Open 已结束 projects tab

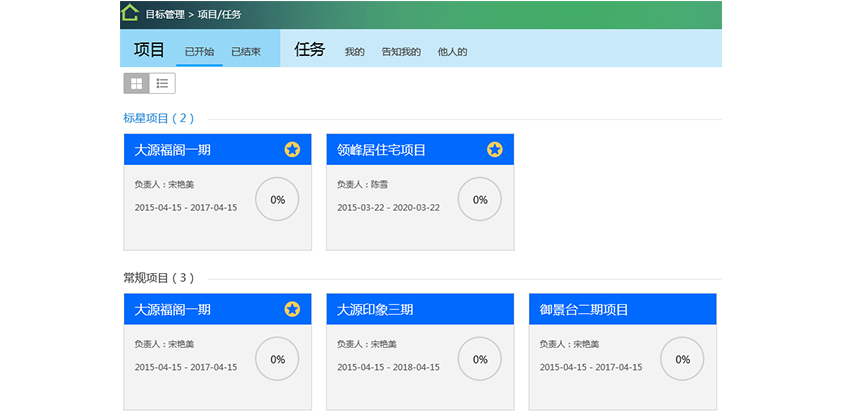coord(246,52)
